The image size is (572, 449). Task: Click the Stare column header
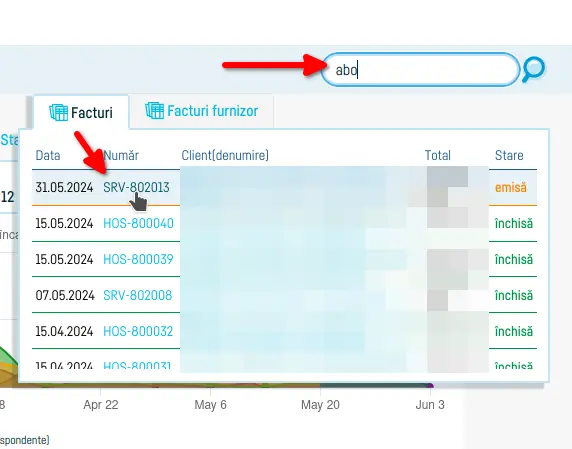[x=509, y=155]
